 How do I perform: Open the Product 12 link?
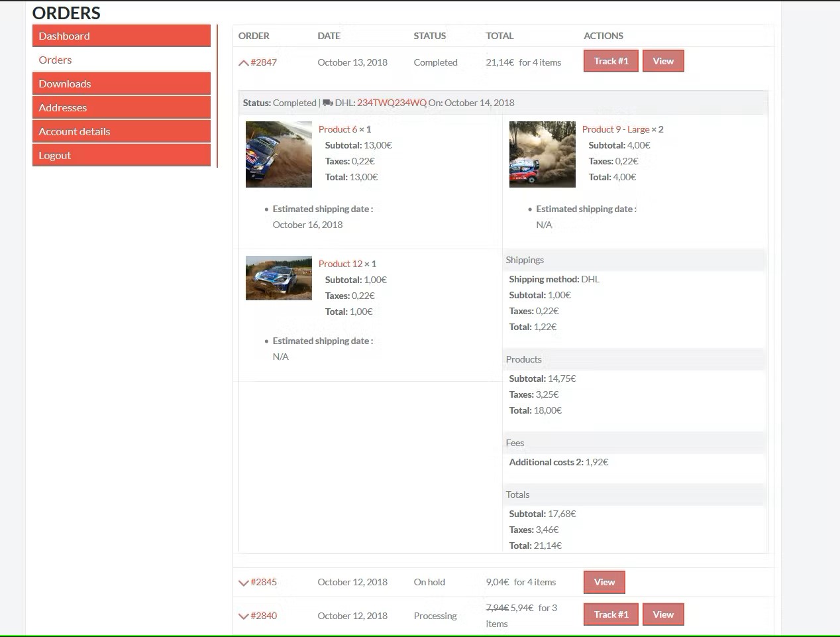click(341, 264)
